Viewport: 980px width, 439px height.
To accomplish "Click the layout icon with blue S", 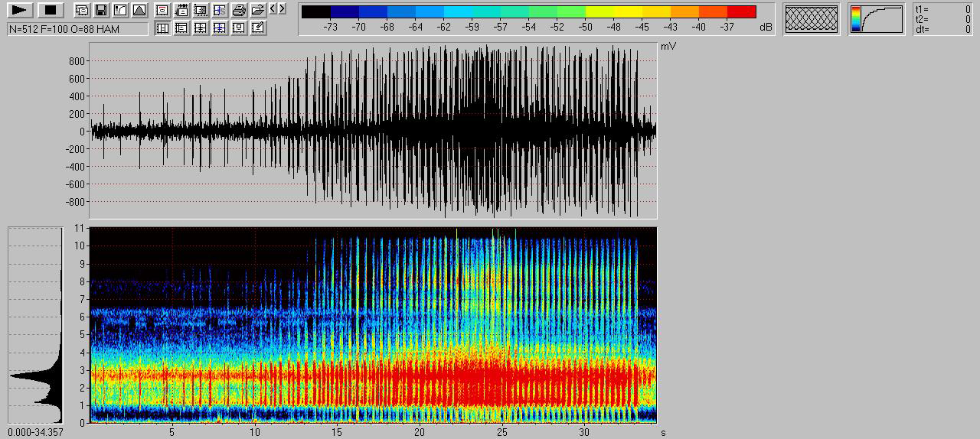I will (220, 10).
